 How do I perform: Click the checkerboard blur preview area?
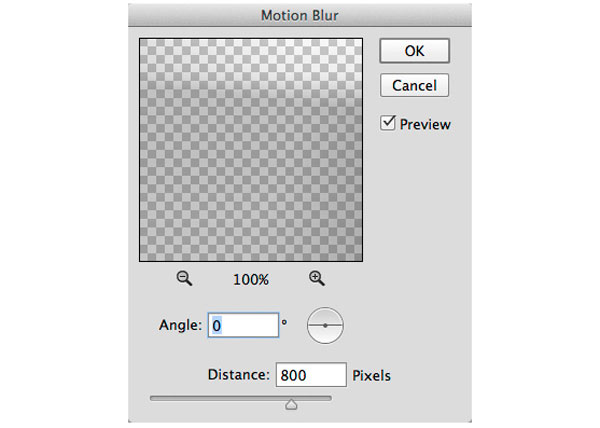[x=251, y=150]
